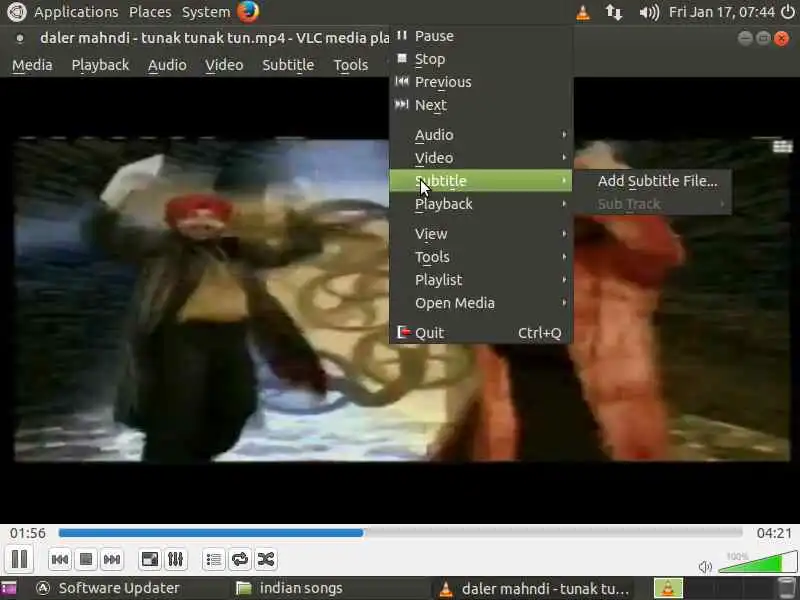Image resolution: width=800 pixels, height=600 pixels.
Task: Expand the Open Media submenu
Action: [481, 303]
